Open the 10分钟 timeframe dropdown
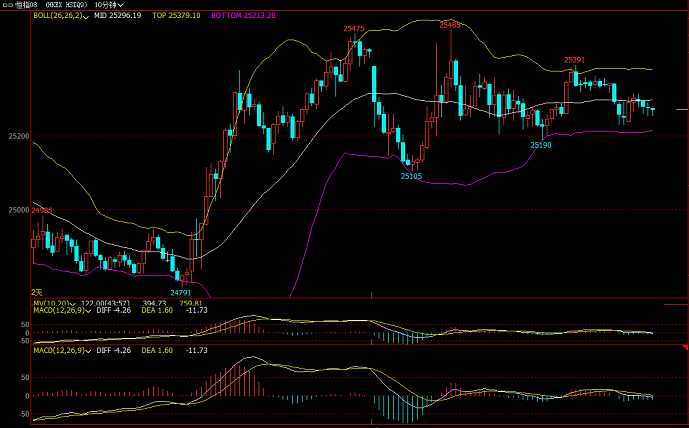 coord(109,5)
